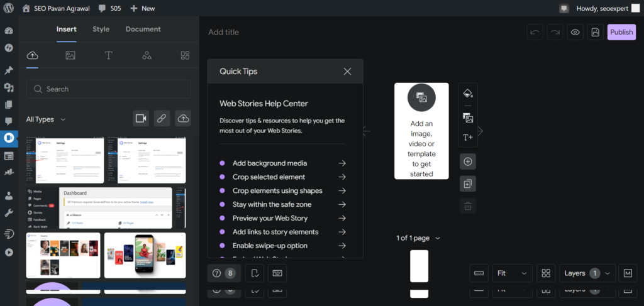
Task: Open the 505 comments link
Action: coord(110,8)
